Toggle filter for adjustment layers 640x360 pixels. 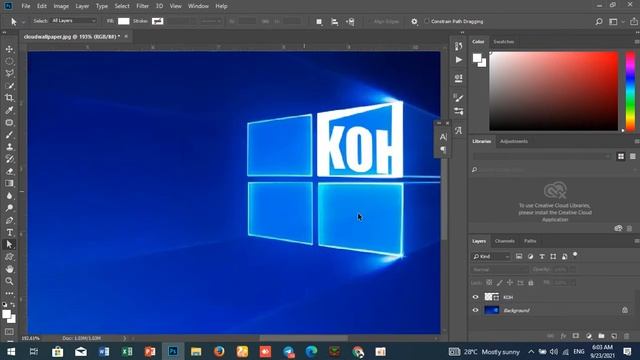tap(530, 256)
